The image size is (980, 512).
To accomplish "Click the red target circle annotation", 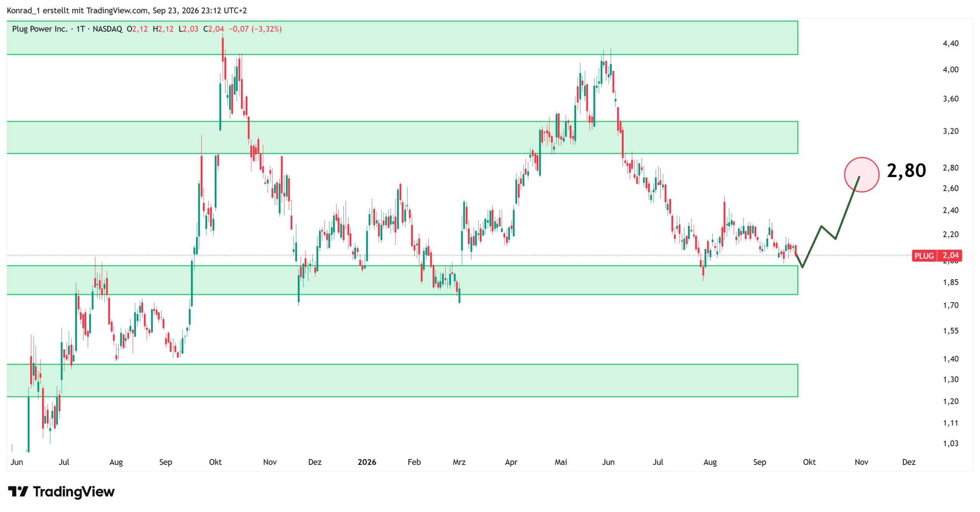I will pos(861,175).
